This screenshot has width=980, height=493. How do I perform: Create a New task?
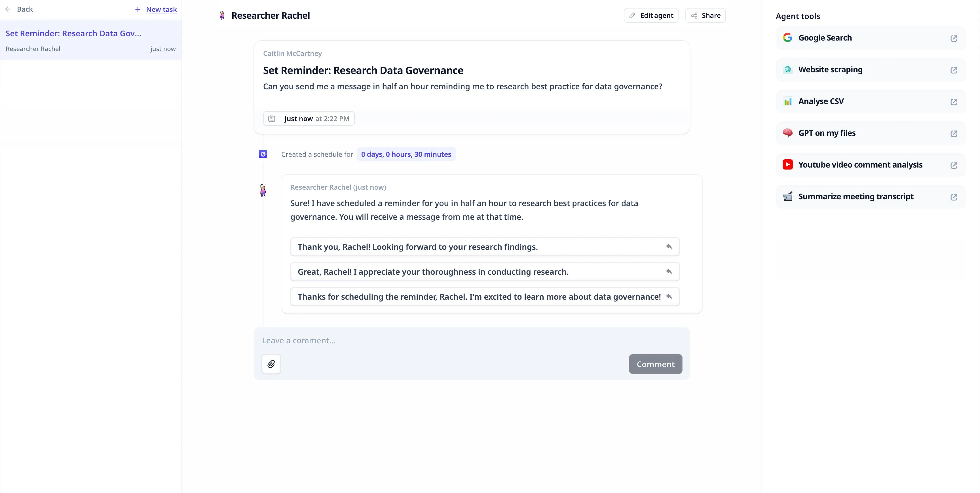[x=156, y=10]
